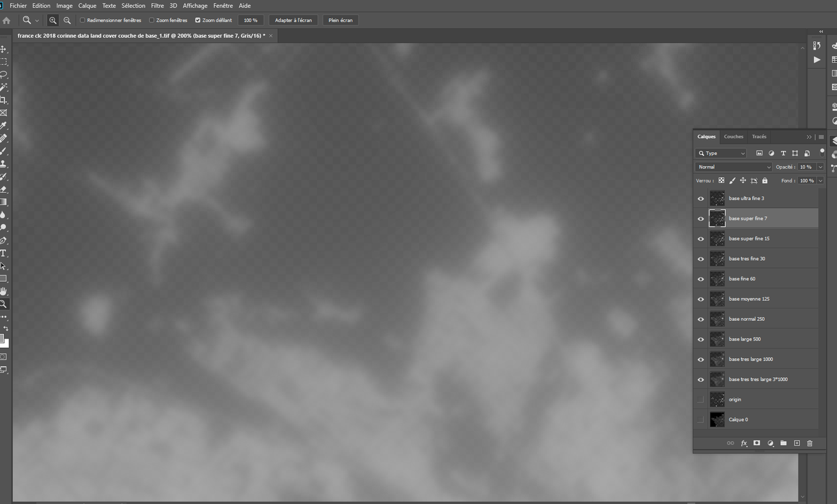Select the Blur tool
Image resolution: width=837 pixels, height=504 pixels.
3,215
